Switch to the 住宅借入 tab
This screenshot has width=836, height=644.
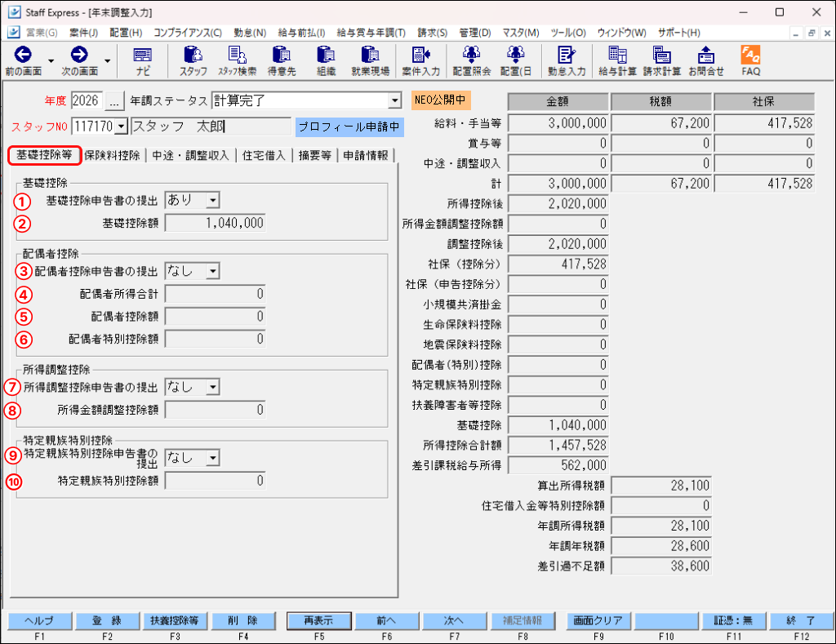pos(264,155)
